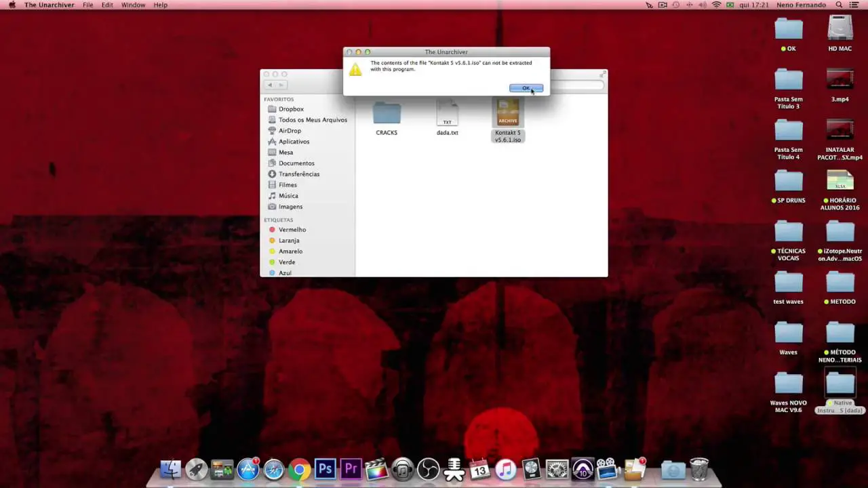
Task: Select the METODO desktop folder
Action: point(840,287)
